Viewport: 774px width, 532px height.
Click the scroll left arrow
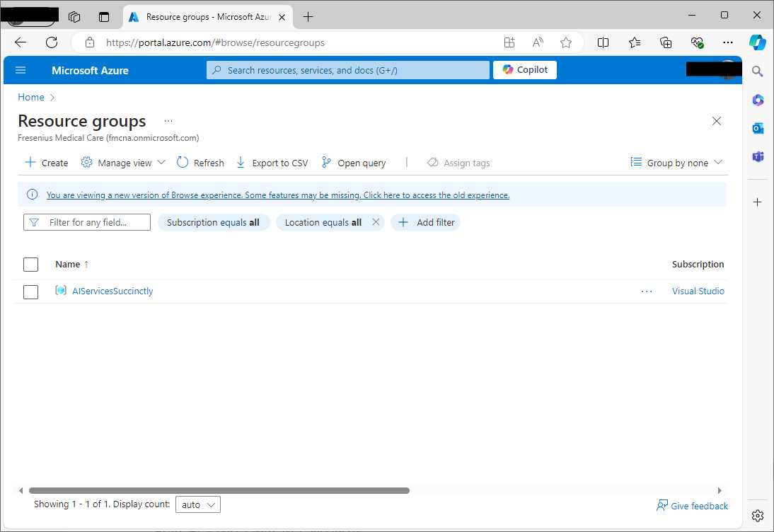point(21,490)
